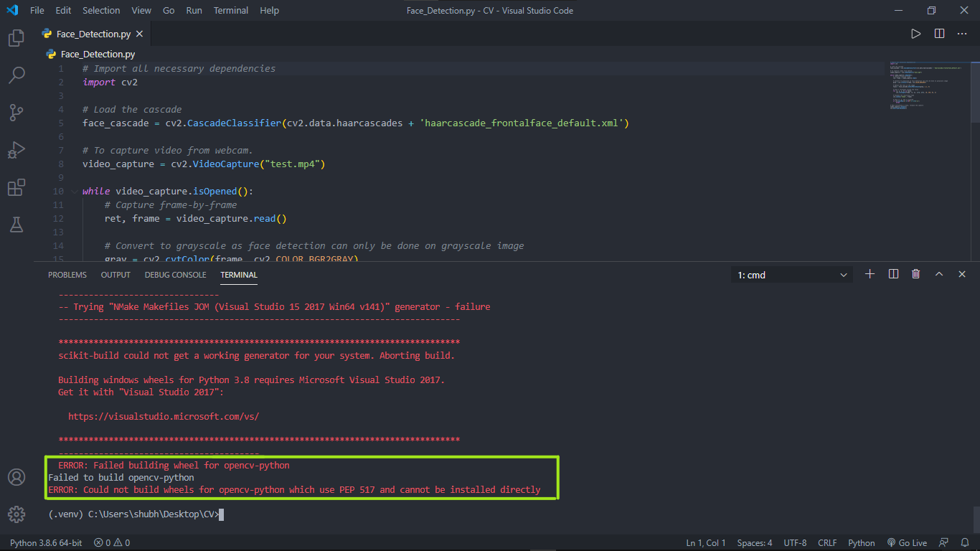
Task: Open the Source Control view
Action: coord(16,112)
